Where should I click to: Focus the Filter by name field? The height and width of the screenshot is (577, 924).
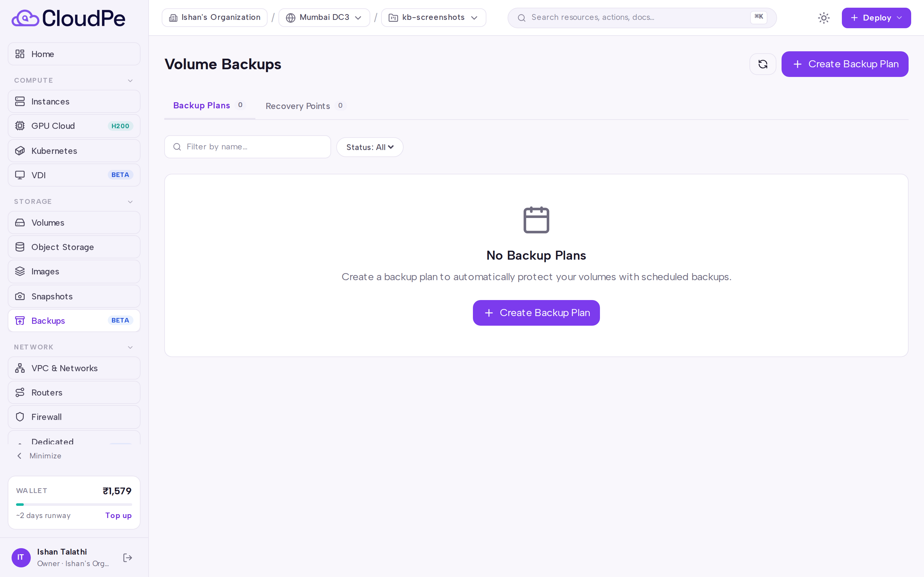pos(247,147)
